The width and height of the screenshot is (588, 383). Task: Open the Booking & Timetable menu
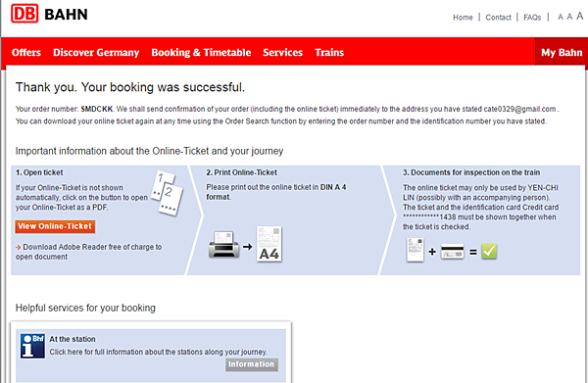pos(201,53)
